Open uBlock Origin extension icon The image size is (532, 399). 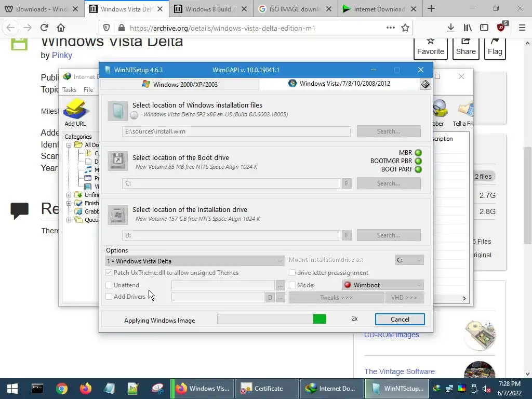501,27
